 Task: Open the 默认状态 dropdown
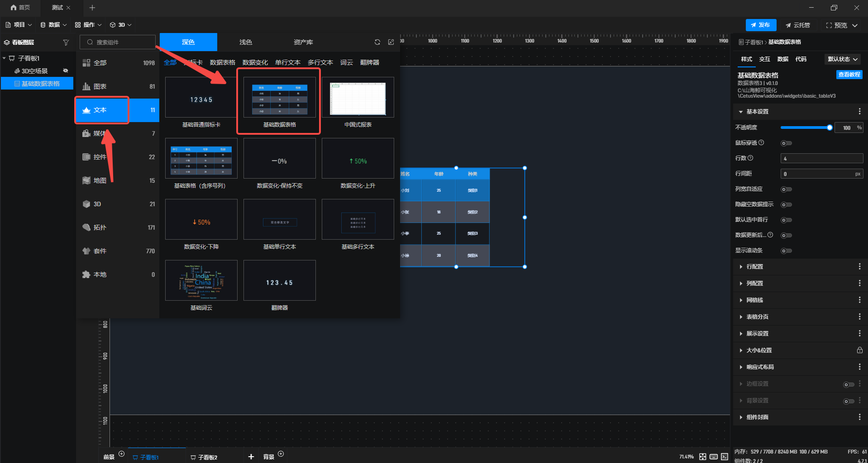coord(843,59)
